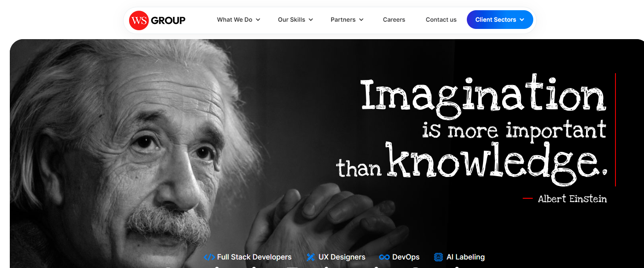The image size is (644, 268).
Task: Click the WS Group logo
Action: point(157,20)
